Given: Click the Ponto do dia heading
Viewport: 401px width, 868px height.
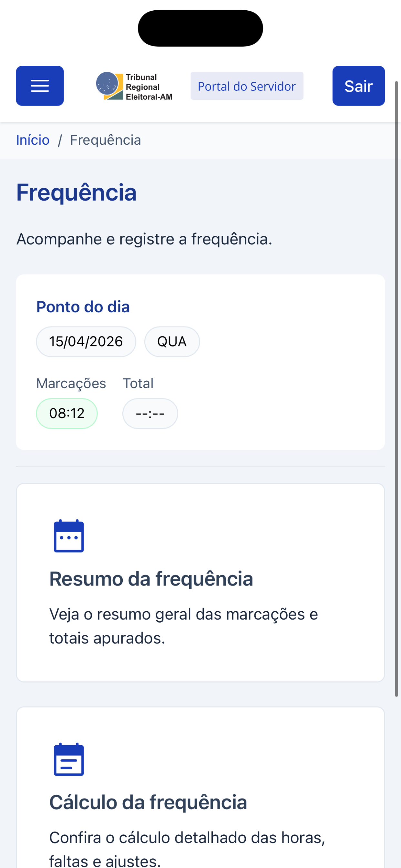Looking at the screenshot, I should click(x=83, y=307).
